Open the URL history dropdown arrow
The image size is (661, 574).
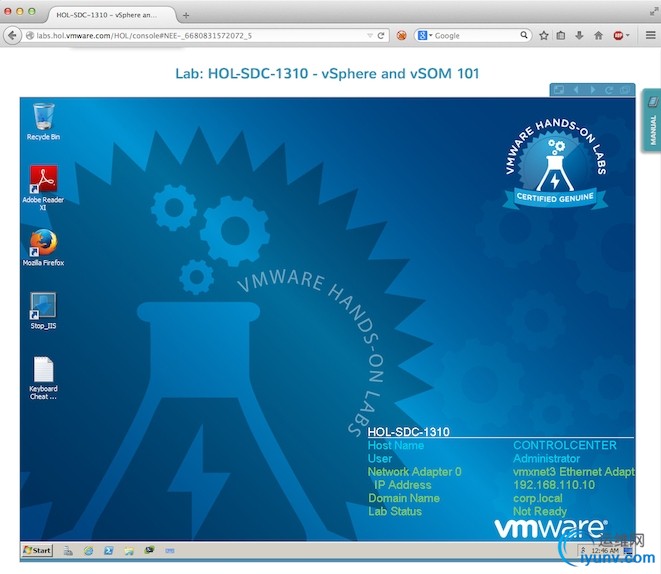(x=370, y=36)
